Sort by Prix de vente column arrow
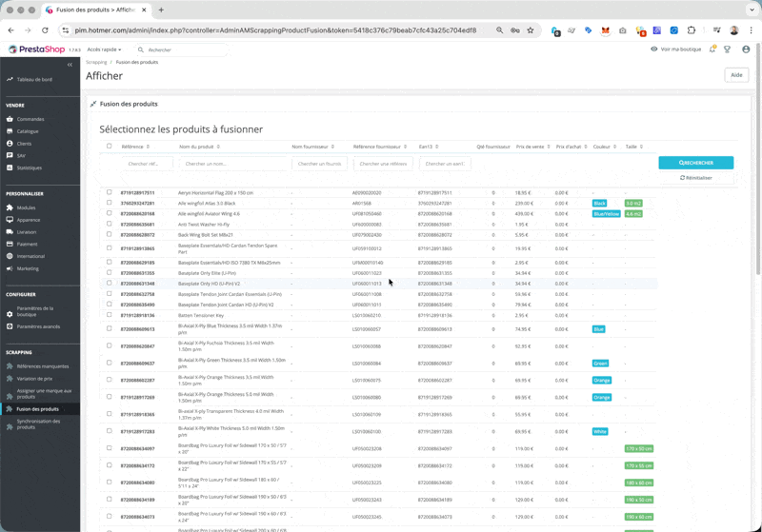762x532 pixels. [x=549, y=147]
